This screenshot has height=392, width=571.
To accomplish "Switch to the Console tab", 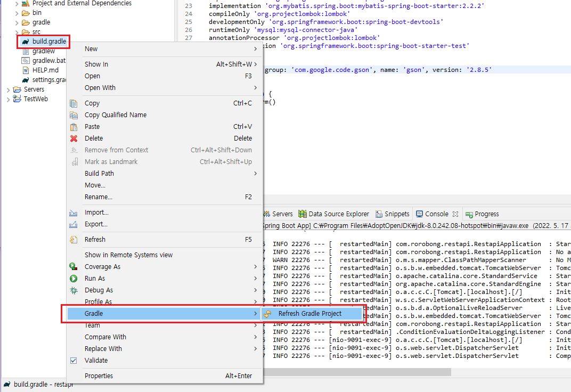I will pos(436,214).
